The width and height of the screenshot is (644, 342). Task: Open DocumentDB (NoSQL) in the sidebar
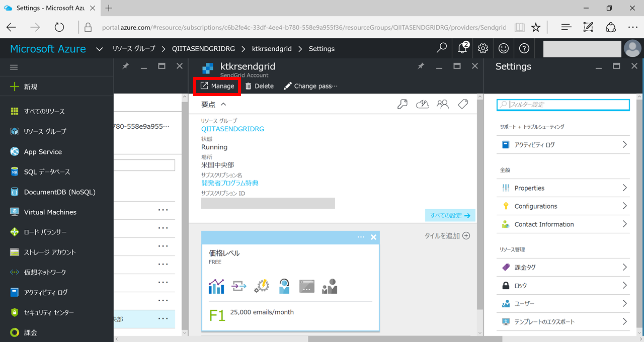tap(57, 192)
